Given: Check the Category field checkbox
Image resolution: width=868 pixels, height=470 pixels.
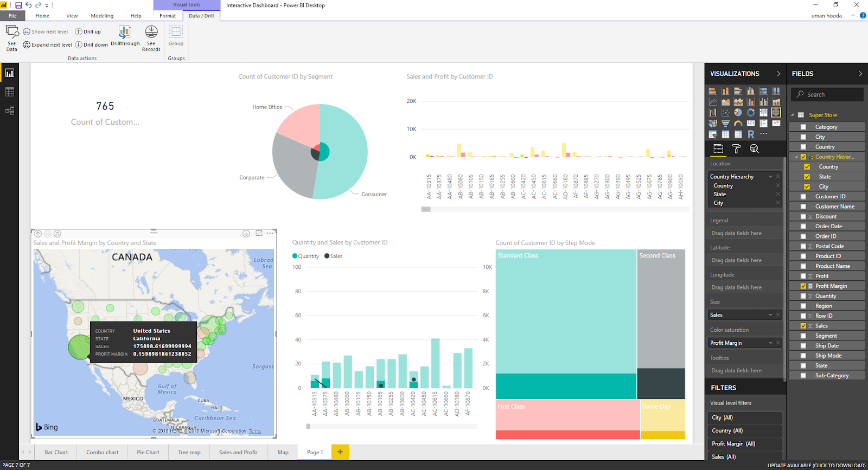Looking at the screenshot, I should point(803,127).
